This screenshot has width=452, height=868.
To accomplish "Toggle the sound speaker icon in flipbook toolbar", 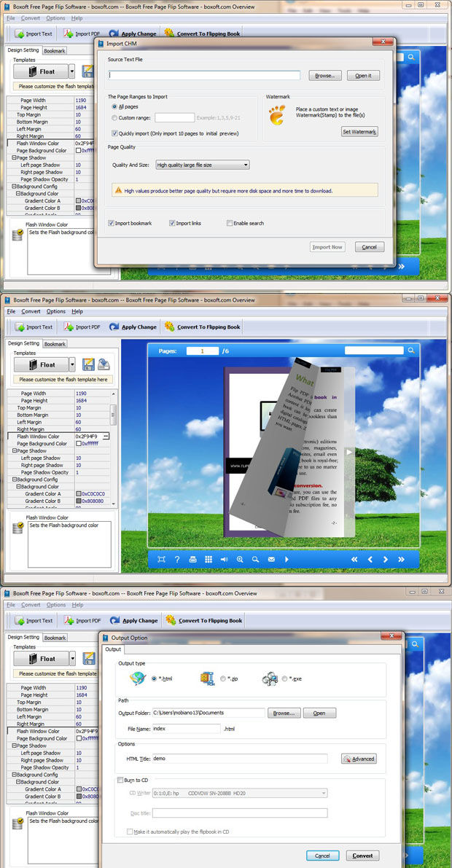I will (x=224, y=560).
